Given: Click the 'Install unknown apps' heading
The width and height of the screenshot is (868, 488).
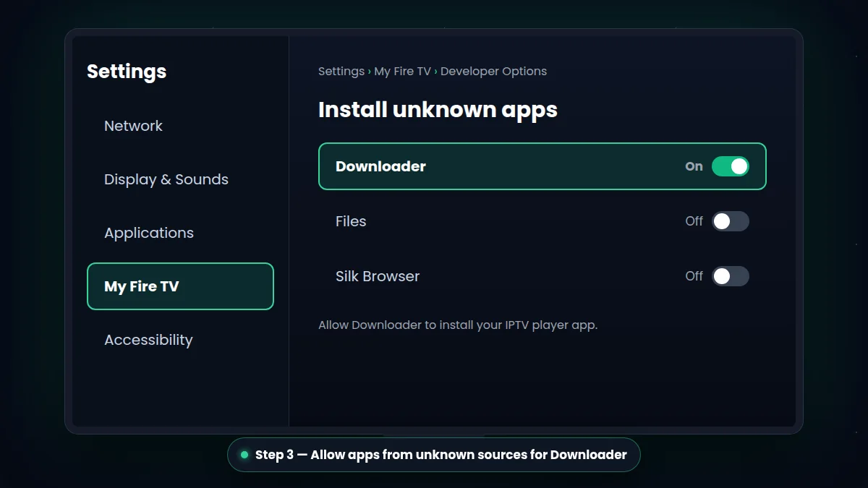Looking at the screenshot, I should [x=438, y=109].
